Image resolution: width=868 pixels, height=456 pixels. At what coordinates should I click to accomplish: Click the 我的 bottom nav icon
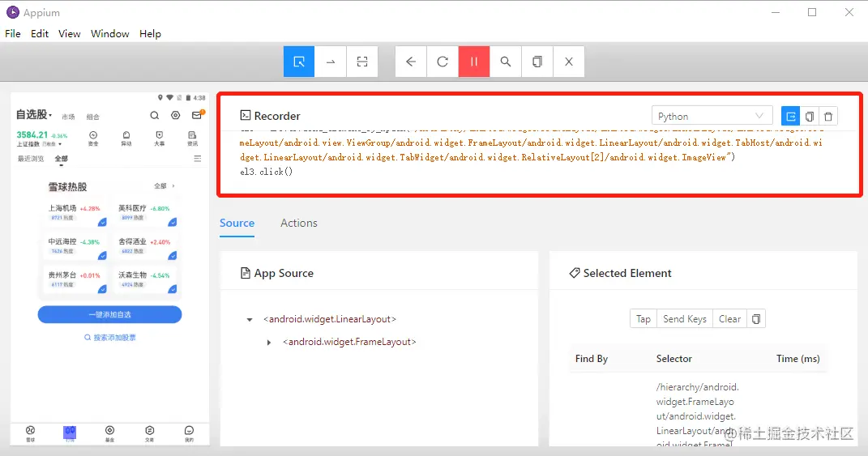coord(190,433)
